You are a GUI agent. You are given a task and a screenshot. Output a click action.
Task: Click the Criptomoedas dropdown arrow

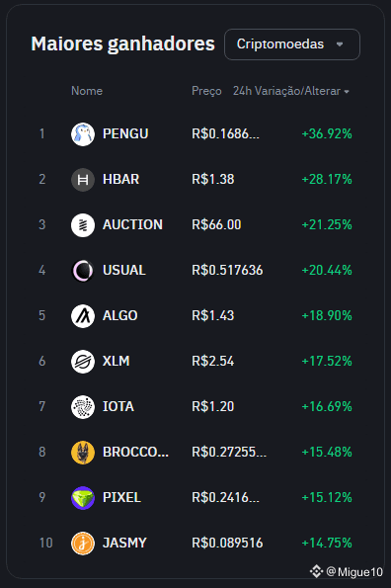[x=340, y=44]
